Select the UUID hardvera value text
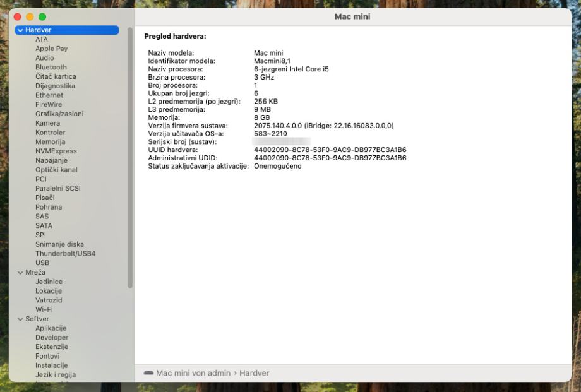The width and height of the screenshot is (581, 392). [330, 150]
